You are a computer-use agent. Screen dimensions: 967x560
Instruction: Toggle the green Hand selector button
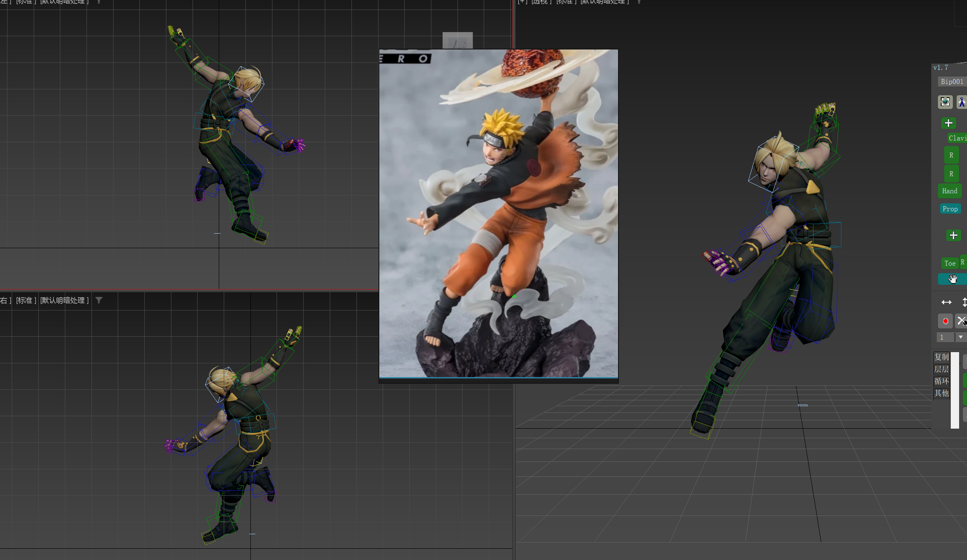click(x=950, y=191)
